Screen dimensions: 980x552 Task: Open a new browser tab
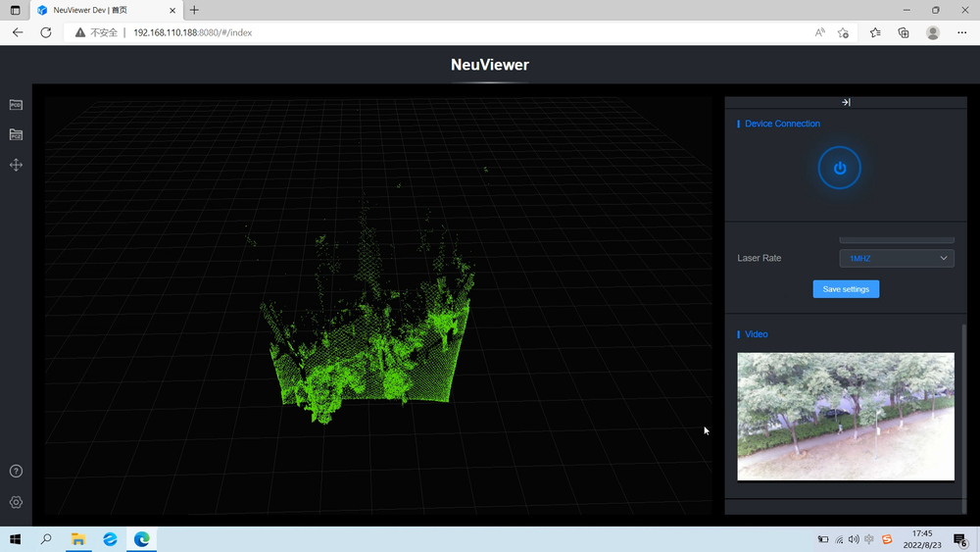[x=194, y=10]
